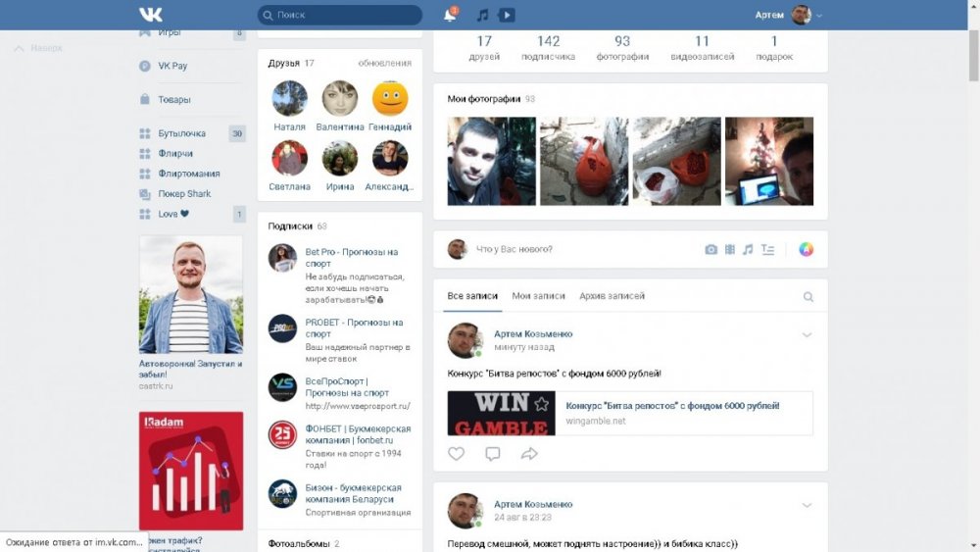Open options chevron on the 24 авг post
The height and width of the screenshot is (552, 980).
(807, 506)
